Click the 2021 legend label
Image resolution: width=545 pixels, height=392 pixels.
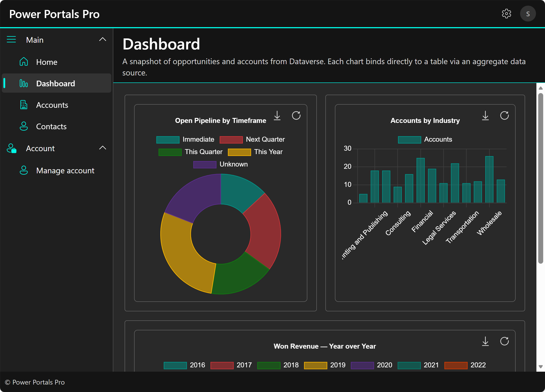[431, 365]
